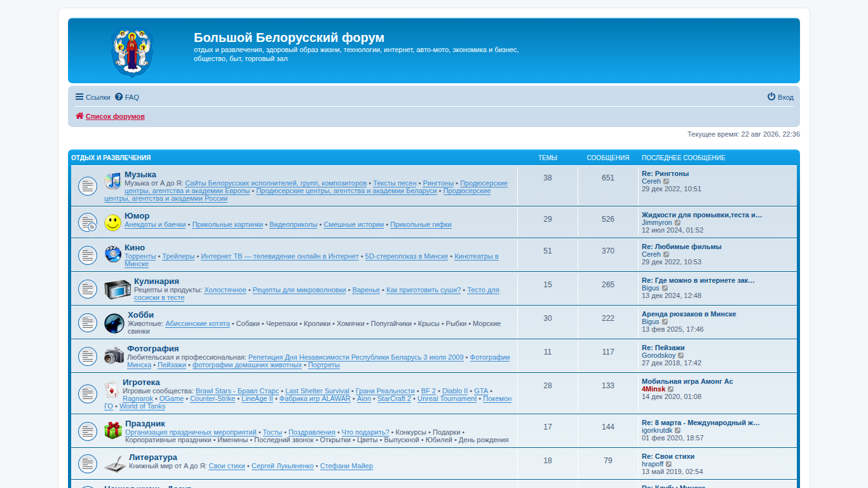Screen dimensions: 868x488
Task: Open the Литература forum title
Action: coord(153,457)
